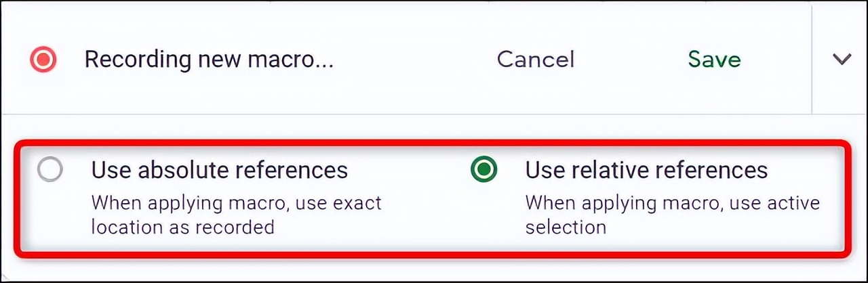Toggle the options panel using the down chevron
Screen dimensions: 868x283
point(842,60)
